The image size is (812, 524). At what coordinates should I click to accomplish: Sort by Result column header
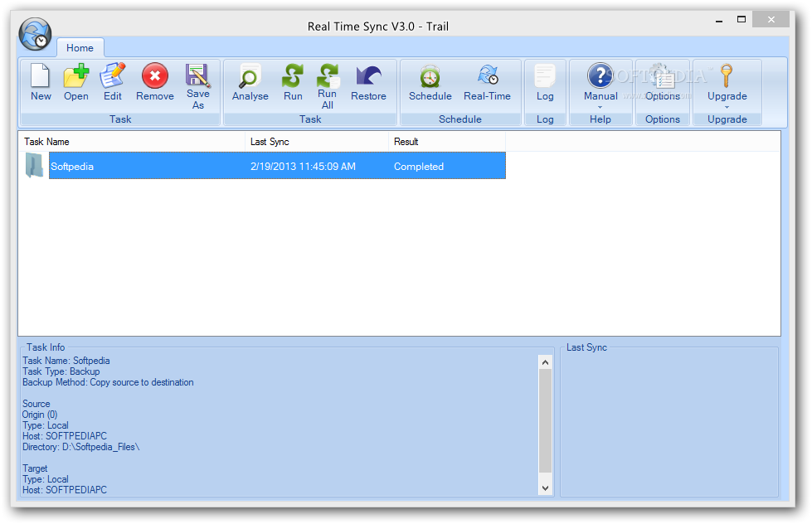pos(447,141)
